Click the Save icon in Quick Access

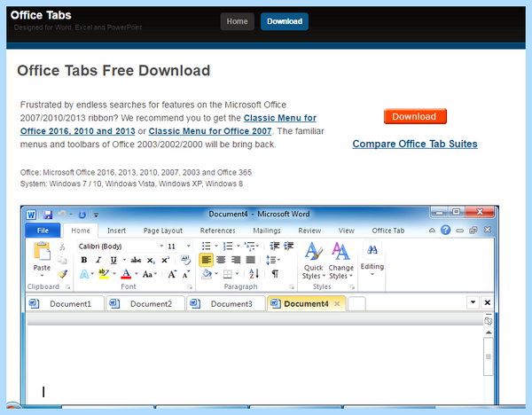coord(48,215)
